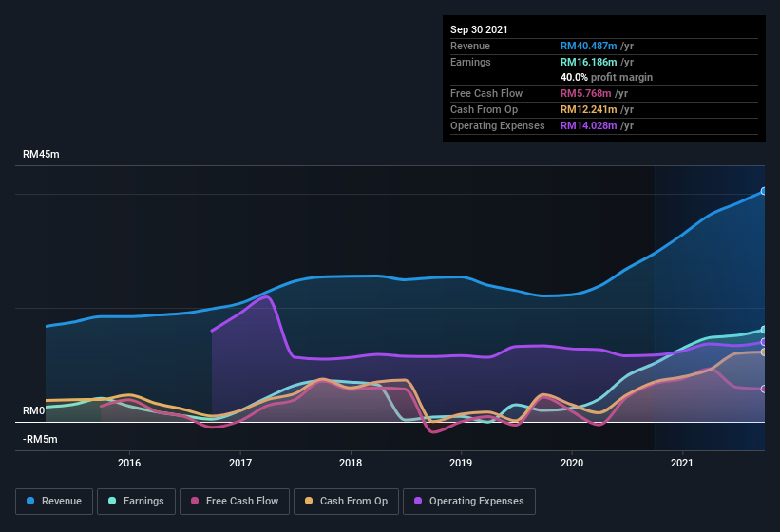Viewport: 780px width, 532px height.
Task: Click the 2020 year on the timeline axis
Action: pyautogui.click(x=572, y=464)
